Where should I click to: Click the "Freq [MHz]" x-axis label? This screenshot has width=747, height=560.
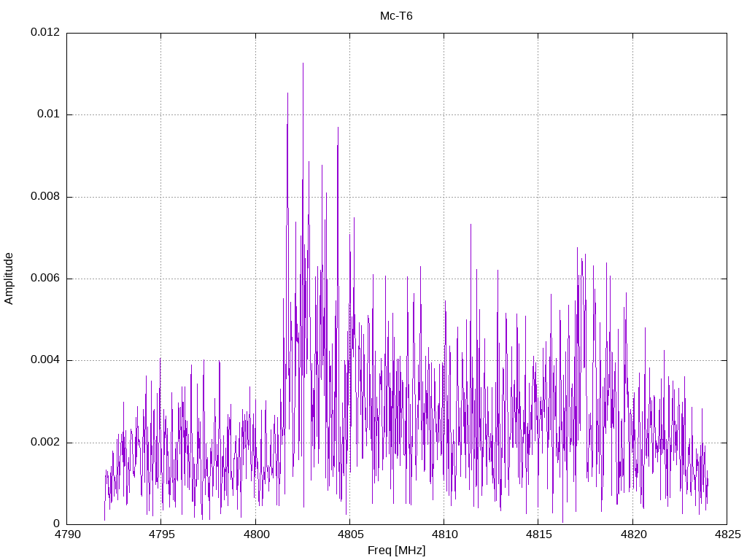point(396,551)
